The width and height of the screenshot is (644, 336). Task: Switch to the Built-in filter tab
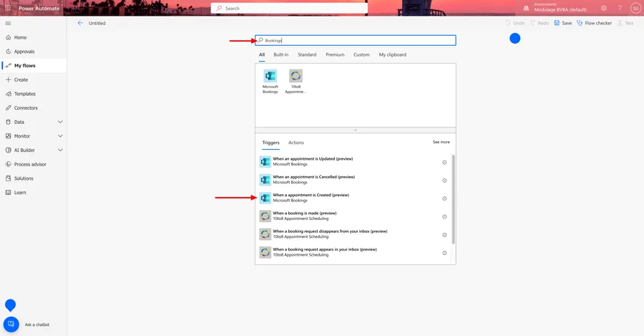click(281, 54)
